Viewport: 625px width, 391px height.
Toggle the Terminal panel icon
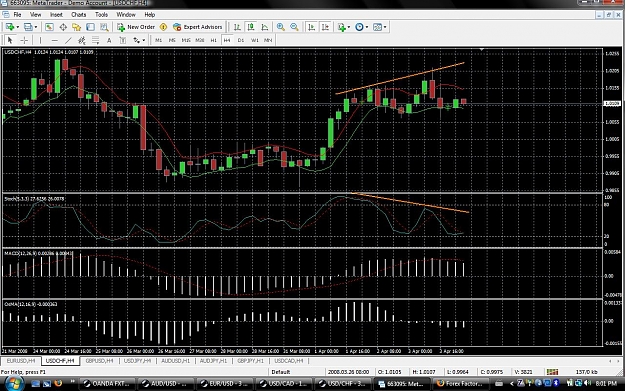90,27
